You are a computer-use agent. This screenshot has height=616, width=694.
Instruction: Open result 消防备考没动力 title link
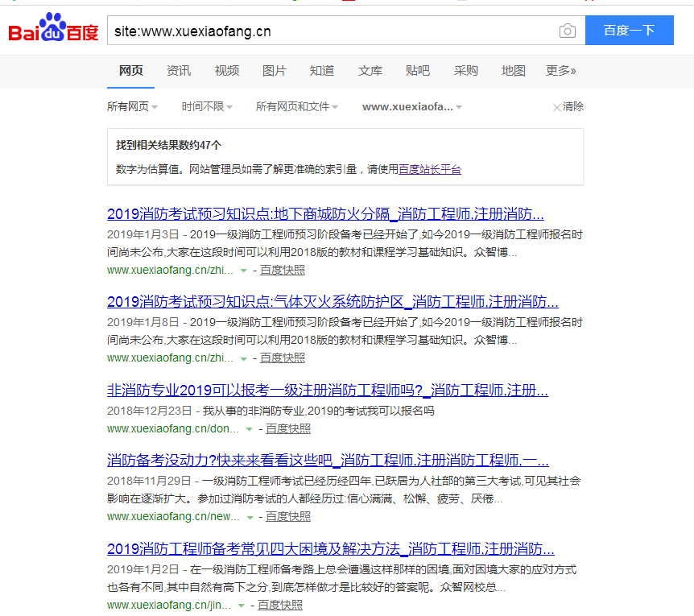click(x=328, y=461)
